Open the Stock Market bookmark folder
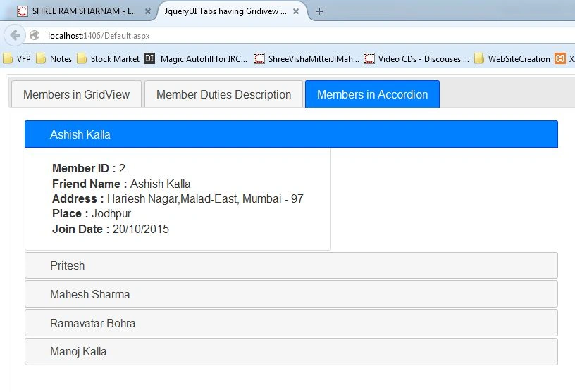The image size is (575, 392). [109, 58]
